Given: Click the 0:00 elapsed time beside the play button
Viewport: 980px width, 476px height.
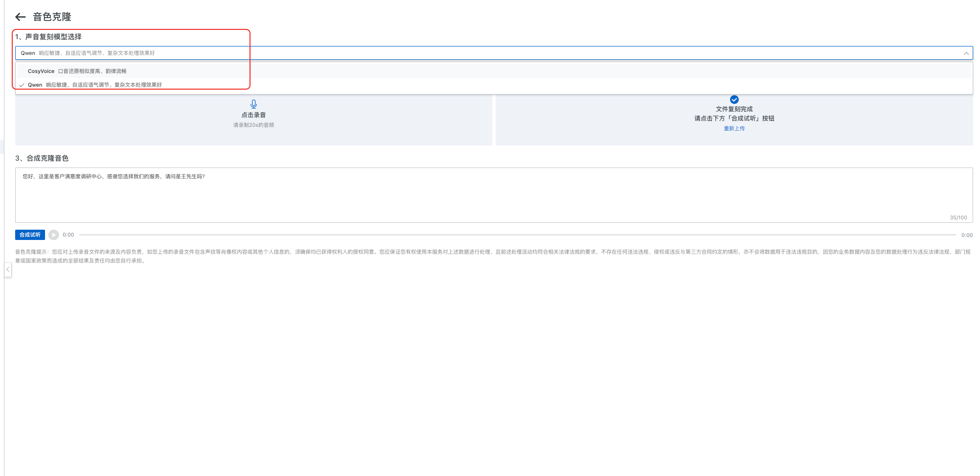Looking at the screenshot, I should (x=68, y=235).
